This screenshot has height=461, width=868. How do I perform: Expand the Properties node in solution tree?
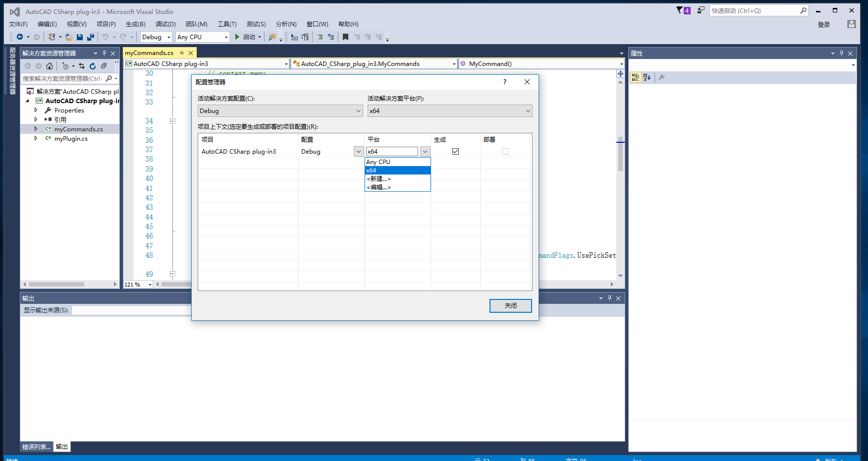click(x=36, y=110)
